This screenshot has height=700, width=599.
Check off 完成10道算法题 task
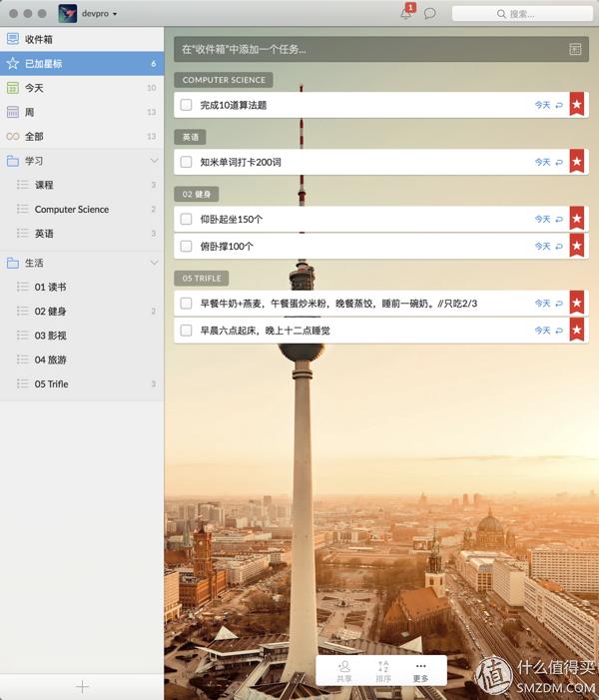tap(186, 105)
